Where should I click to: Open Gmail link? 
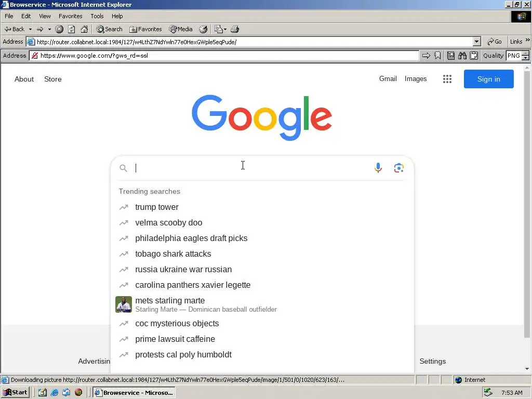click(x=388, y=79)
